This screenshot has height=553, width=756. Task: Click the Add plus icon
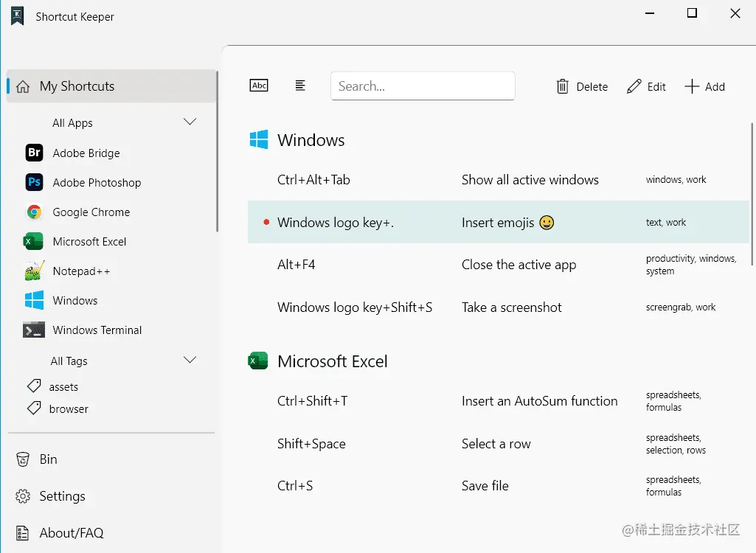pos(692,86)
